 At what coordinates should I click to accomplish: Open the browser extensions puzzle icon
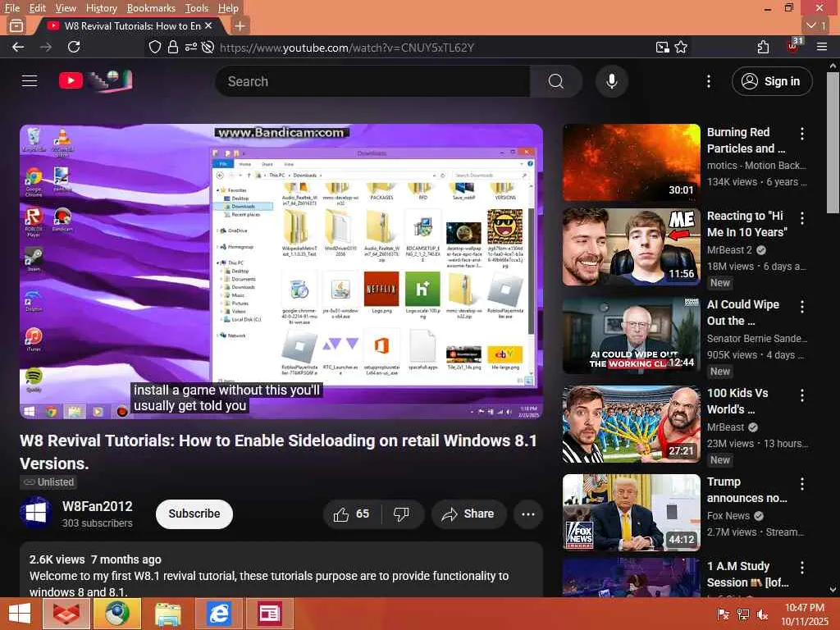point(763,47)
